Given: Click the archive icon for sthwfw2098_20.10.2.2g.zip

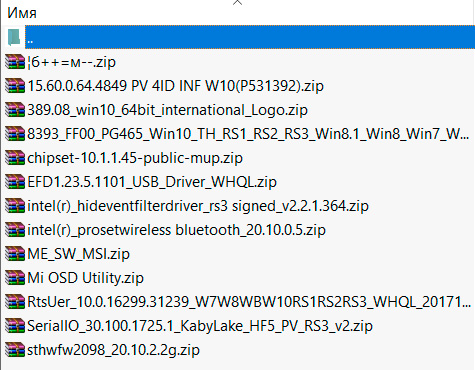Looking at the screenshot, I should pos(15,350).
